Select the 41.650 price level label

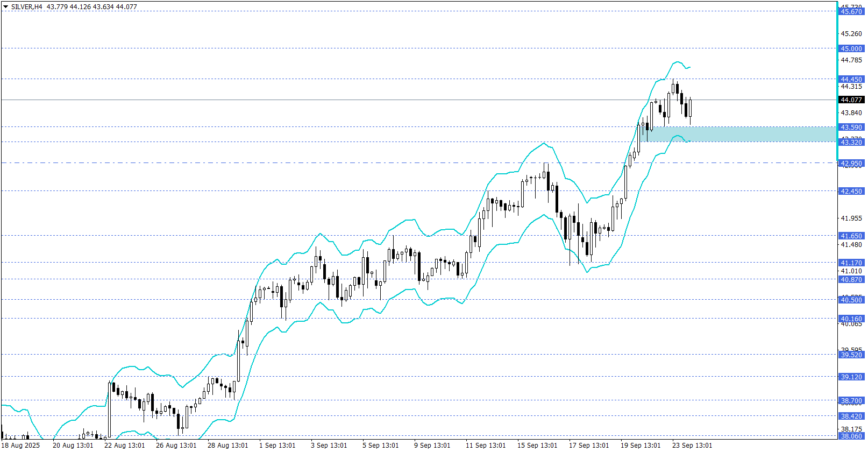(x=851, y=236)
